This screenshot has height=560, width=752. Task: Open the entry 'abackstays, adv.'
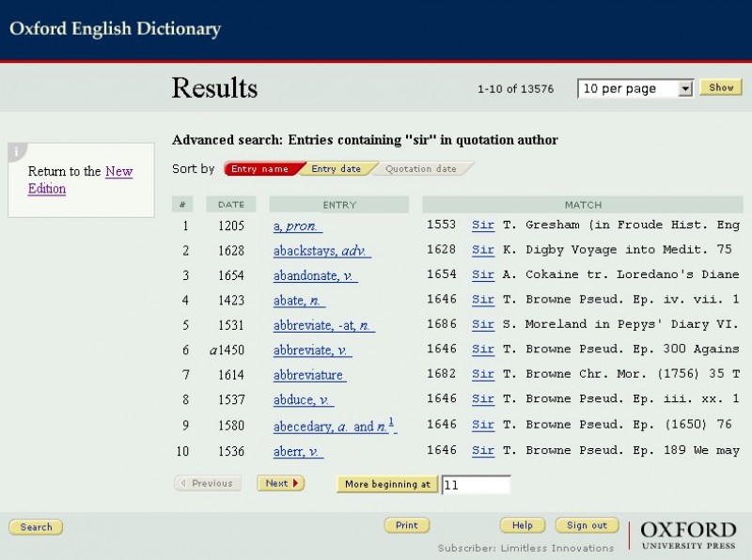(x=321, y=250)
